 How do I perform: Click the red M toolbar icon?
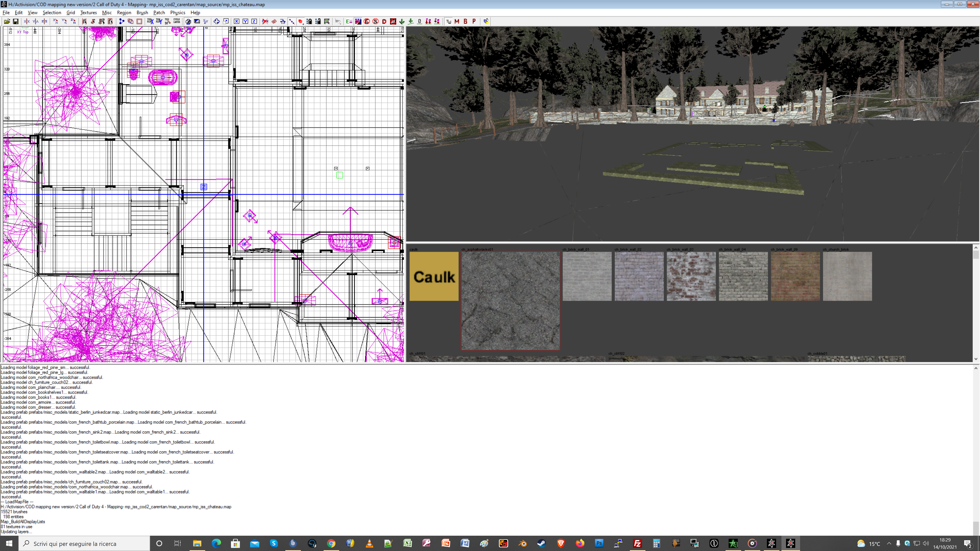457,21
